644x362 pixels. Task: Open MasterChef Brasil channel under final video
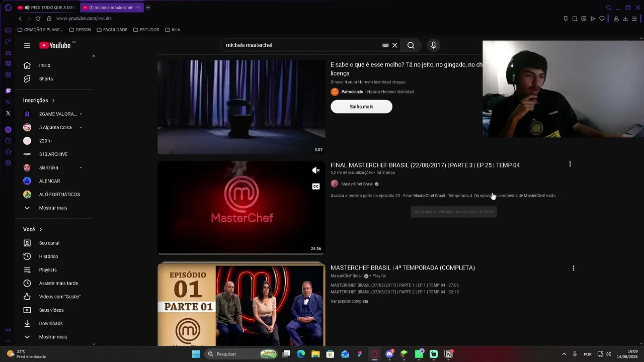357,184
